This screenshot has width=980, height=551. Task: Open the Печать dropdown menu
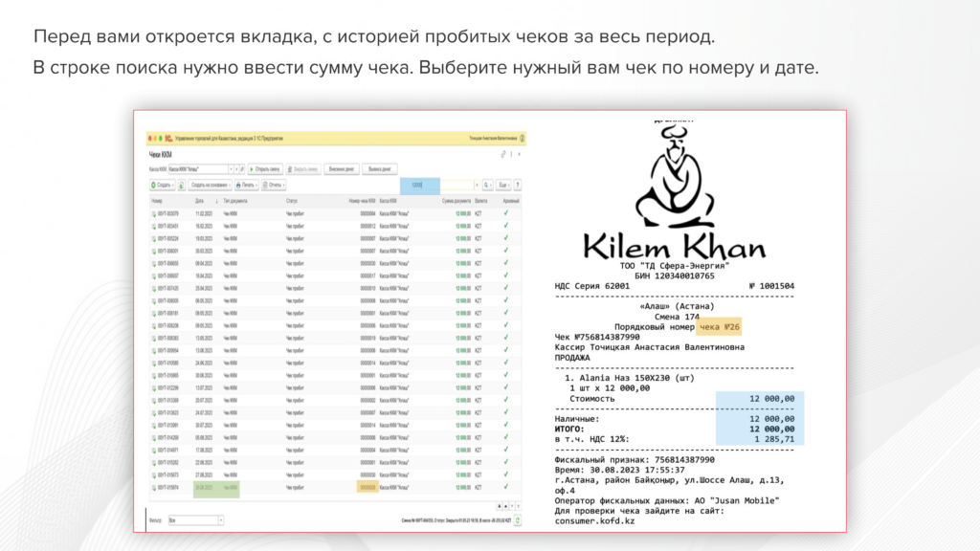(x=247, y=185)
